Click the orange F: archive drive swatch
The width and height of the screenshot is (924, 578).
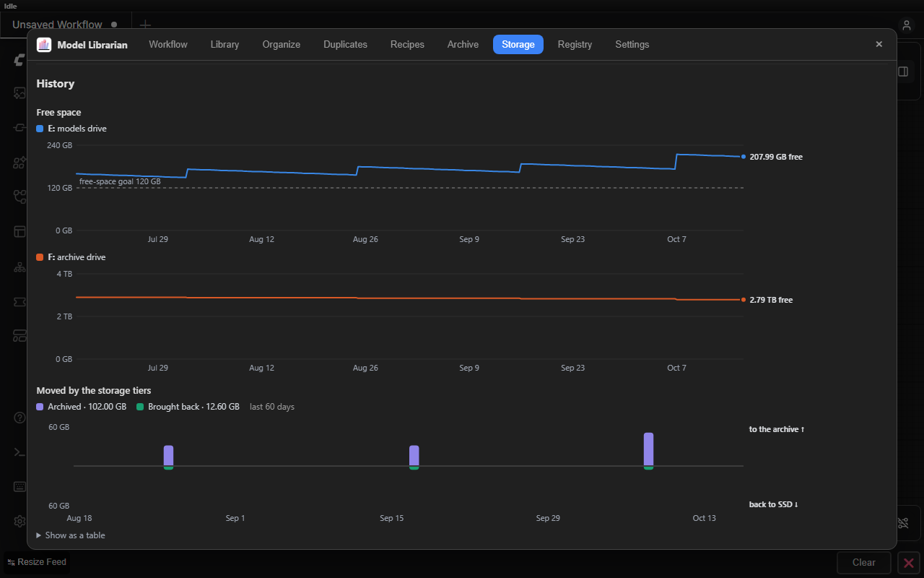click(40, 257)
